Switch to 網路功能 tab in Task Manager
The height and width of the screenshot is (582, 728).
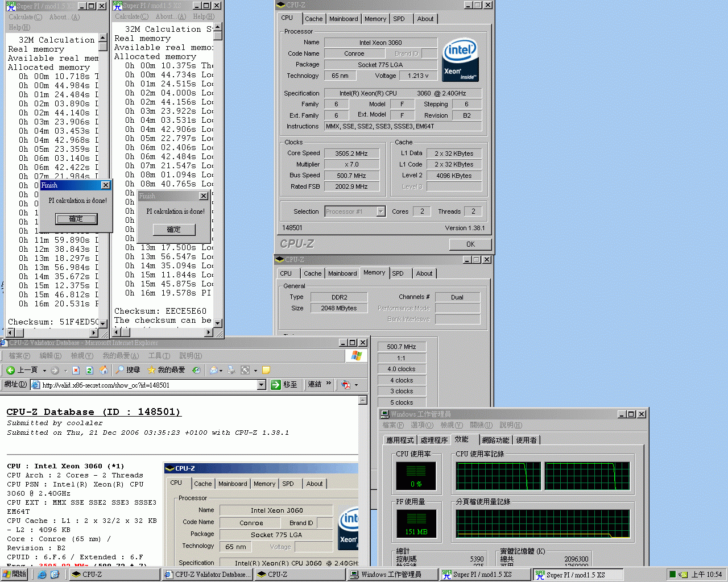(495, 440)
